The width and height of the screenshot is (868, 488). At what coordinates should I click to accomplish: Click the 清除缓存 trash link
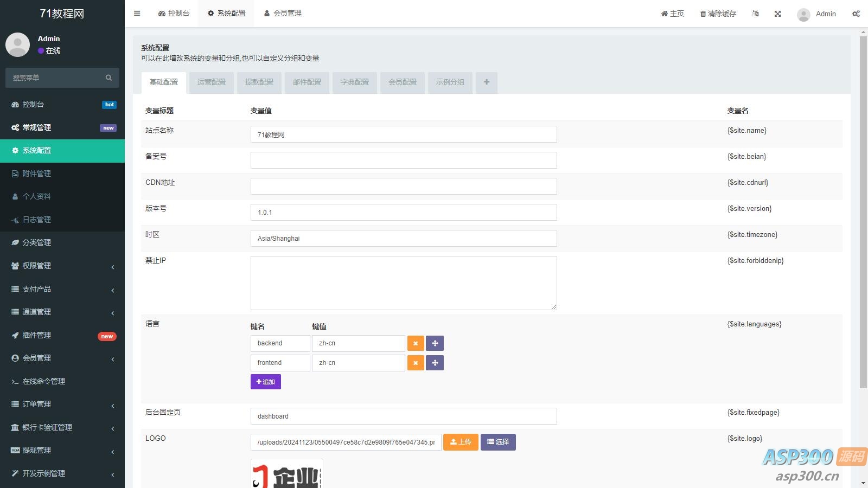(x=718, y=14)
